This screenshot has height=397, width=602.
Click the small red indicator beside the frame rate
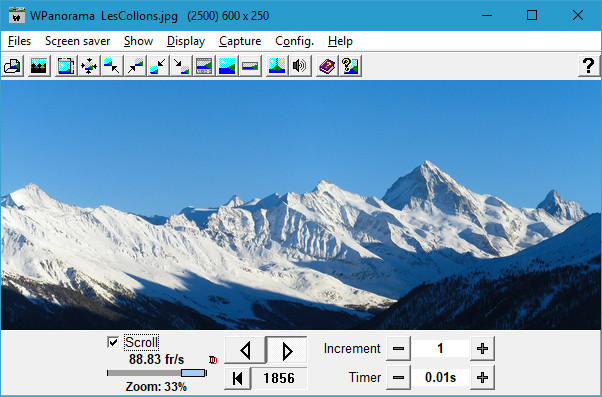point(213,360)
